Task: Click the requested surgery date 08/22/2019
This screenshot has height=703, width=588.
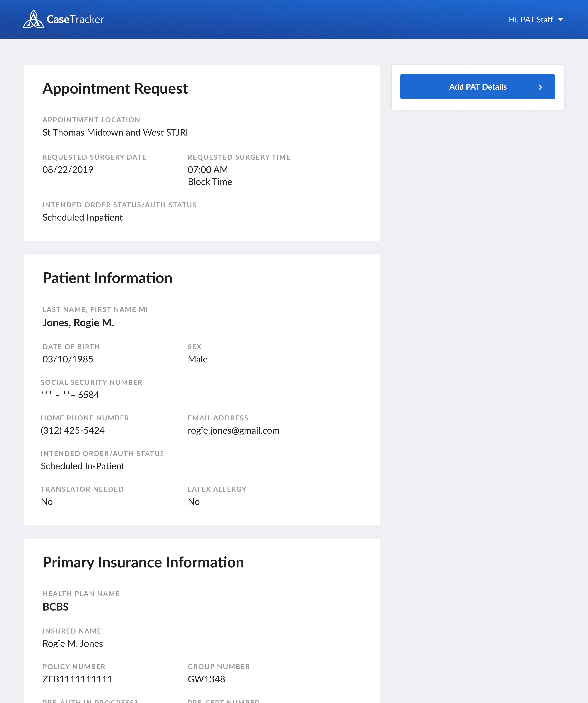Action: [68, 170]
